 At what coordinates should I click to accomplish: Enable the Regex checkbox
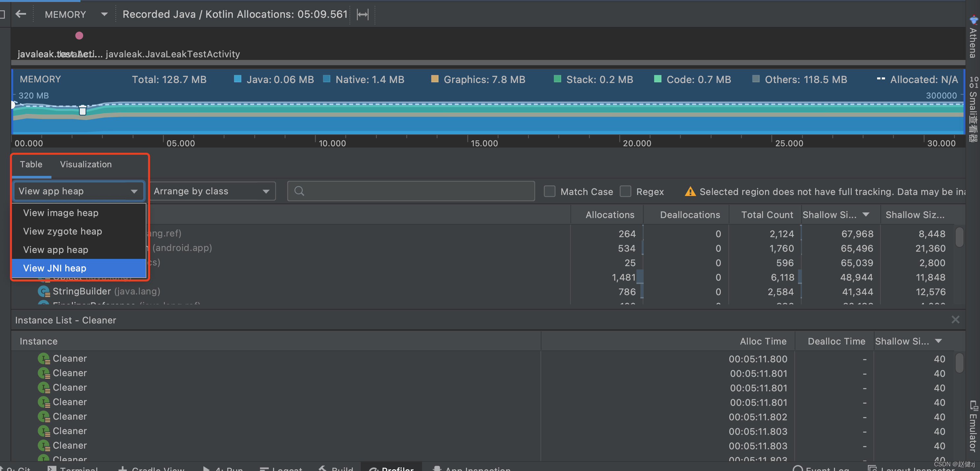625,191
